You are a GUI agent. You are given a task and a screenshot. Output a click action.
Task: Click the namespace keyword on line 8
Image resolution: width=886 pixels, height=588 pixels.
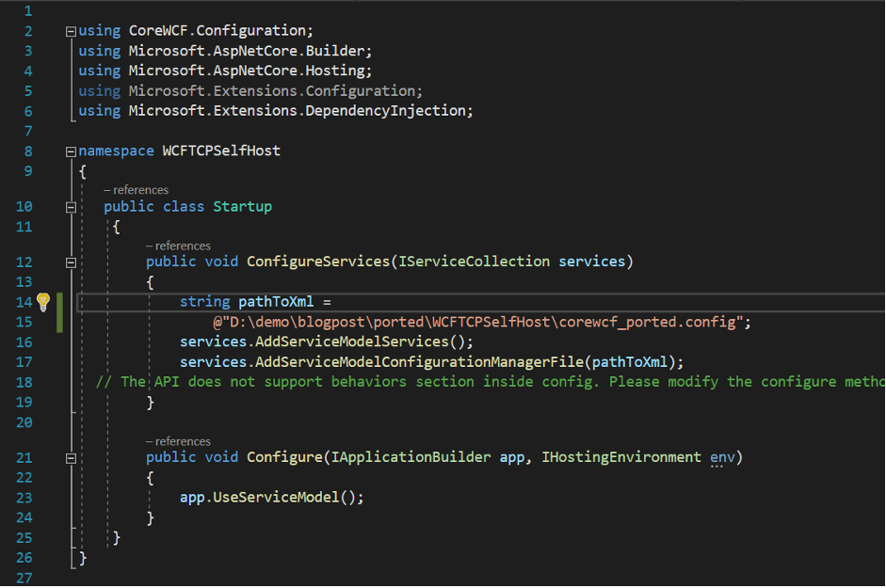point(115,150)
